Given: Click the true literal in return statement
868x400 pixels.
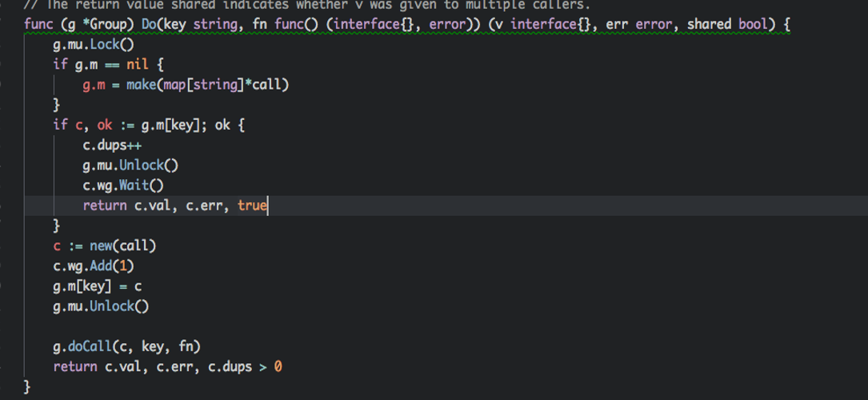Looking at the screenshot, I should coord(251,206).
